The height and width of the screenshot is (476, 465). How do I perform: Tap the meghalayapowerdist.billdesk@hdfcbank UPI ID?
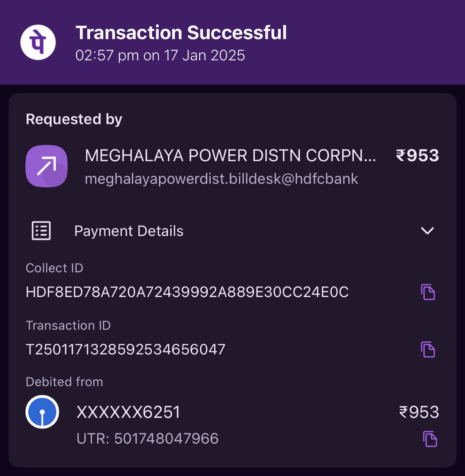[x=222, y=179]
